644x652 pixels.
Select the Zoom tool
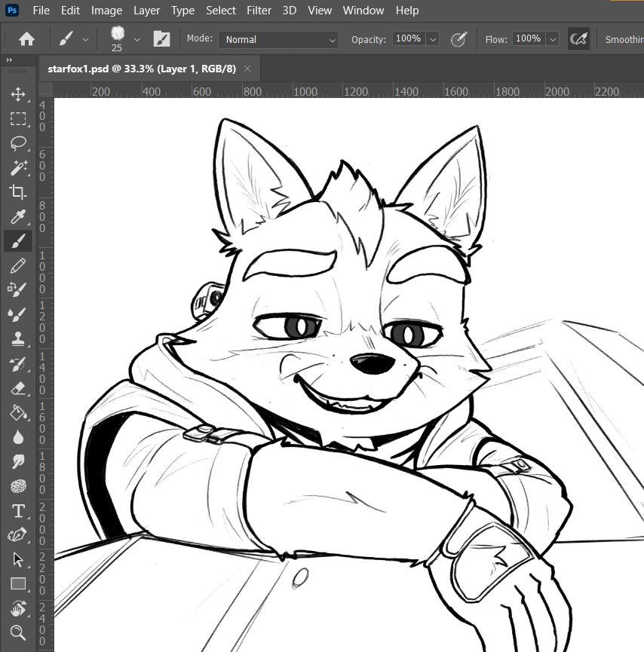[18, 633]
